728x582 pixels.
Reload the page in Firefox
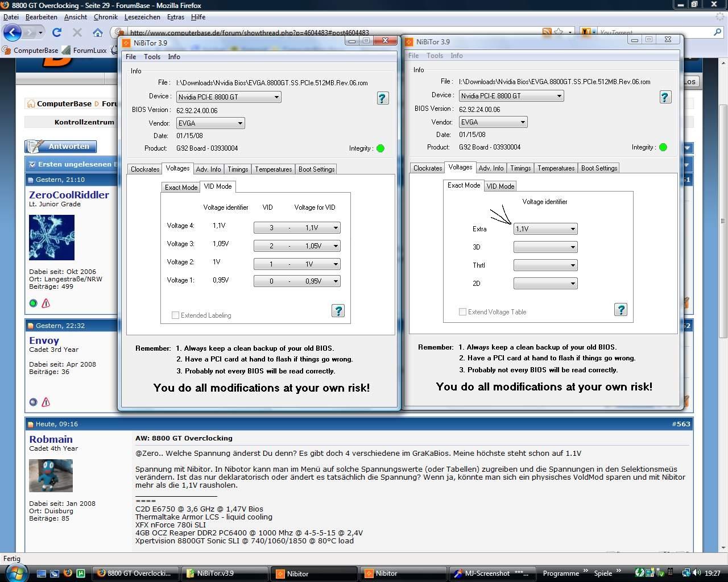click(x=56, y=33)
